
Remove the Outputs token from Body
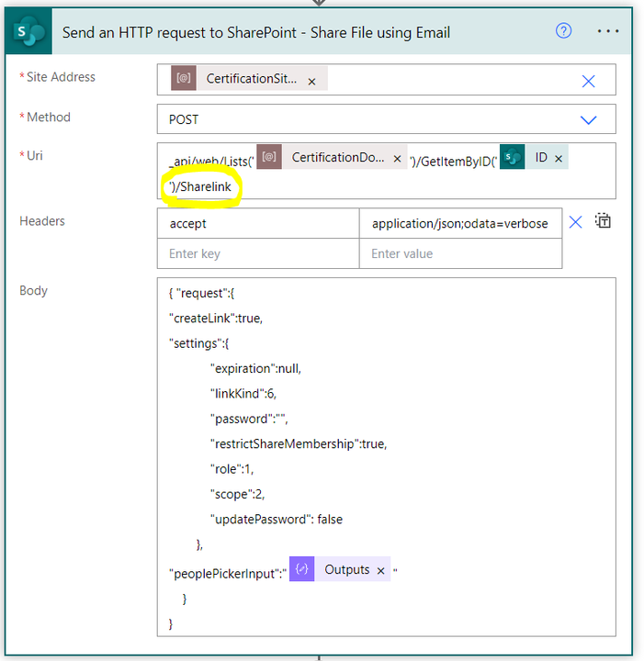pos(380,571)
